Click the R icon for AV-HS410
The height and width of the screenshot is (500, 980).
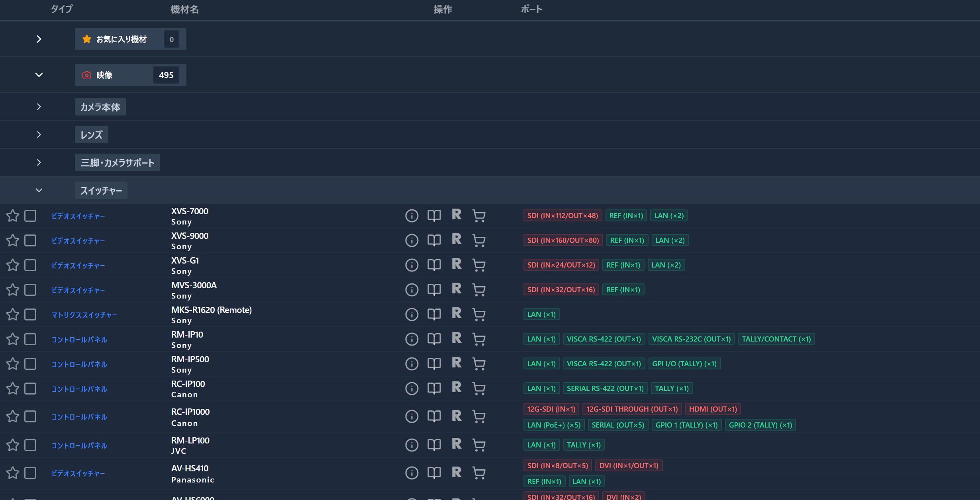pos(457,472)
